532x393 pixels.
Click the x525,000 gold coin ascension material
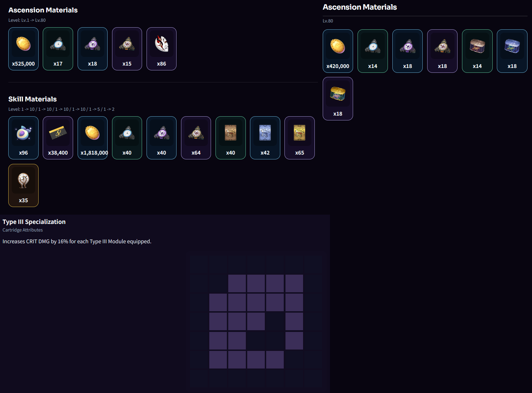click(x=23, y=49)
